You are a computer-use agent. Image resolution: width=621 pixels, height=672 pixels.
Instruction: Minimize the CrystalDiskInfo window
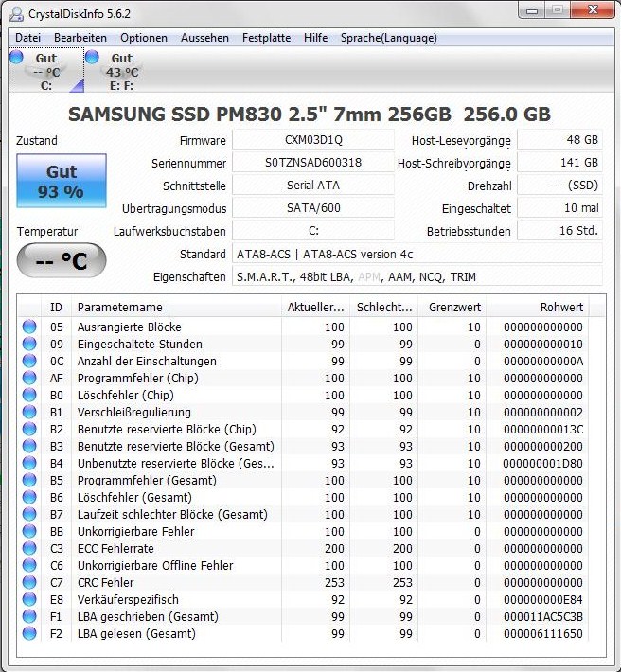tap(532, 10)
